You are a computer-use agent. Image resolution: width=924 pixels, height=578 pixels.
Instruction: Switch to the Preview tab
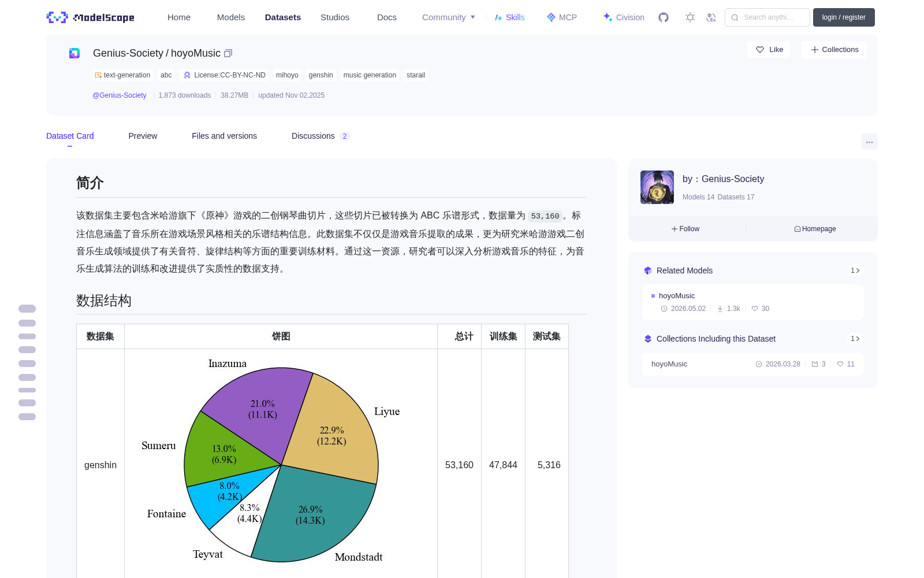[143, 136]
